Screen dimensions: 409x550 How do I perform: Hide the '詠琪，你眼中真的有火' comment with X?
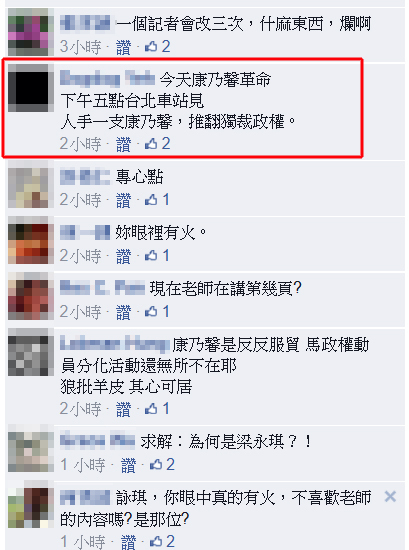tap(390, 497)
